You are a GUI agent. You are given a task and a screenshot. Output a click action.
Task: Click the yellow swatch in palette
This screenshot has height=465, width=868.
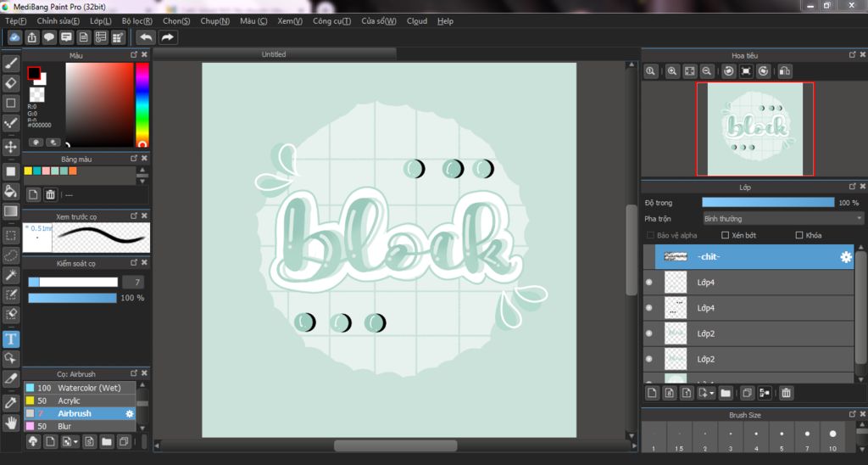click(28, 171)
